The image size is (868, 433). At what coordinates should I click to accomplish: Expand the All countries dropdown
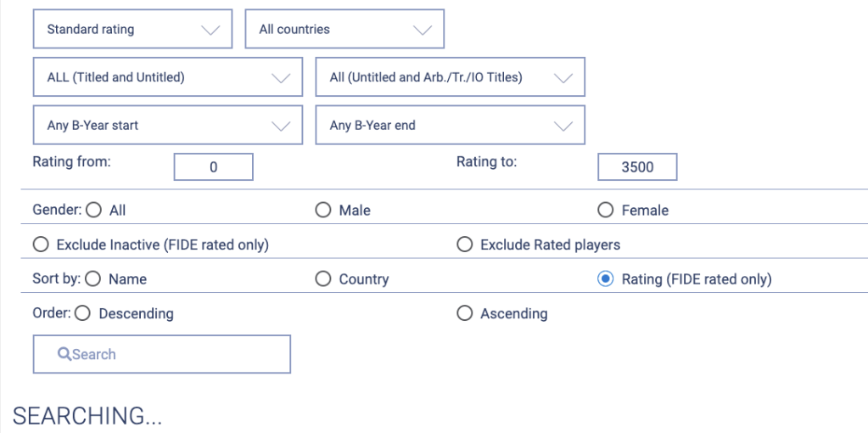[x=344, y=30]
